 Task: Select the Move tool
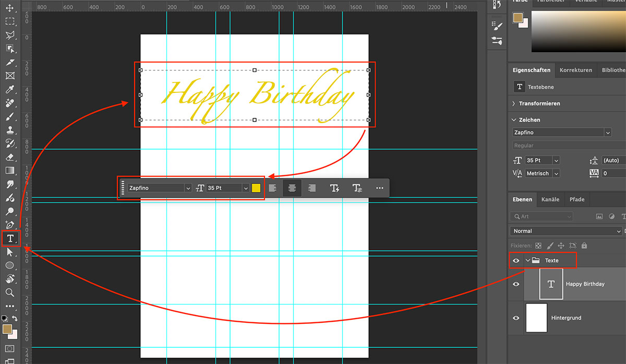pos(9,8)
